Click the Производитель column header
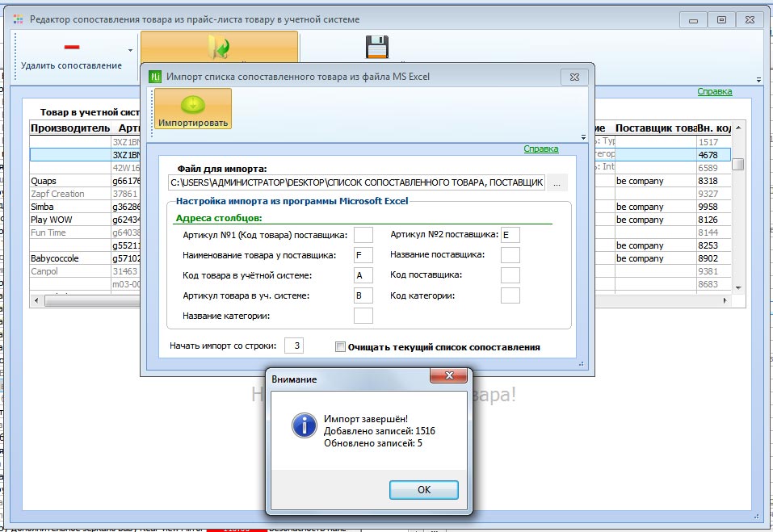This screenshot has height=532, width=773. [70, 128]
